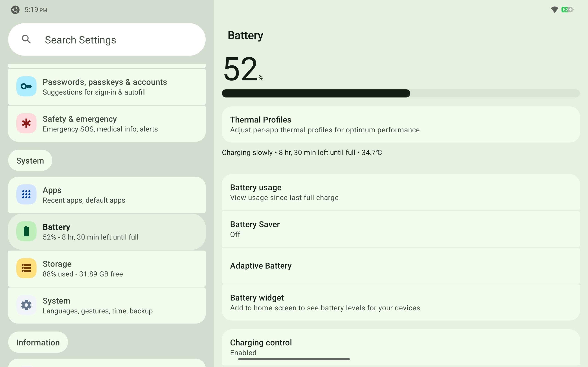Click the status bar clock
This screenshot has width=588, height=367.
(35, 10)
